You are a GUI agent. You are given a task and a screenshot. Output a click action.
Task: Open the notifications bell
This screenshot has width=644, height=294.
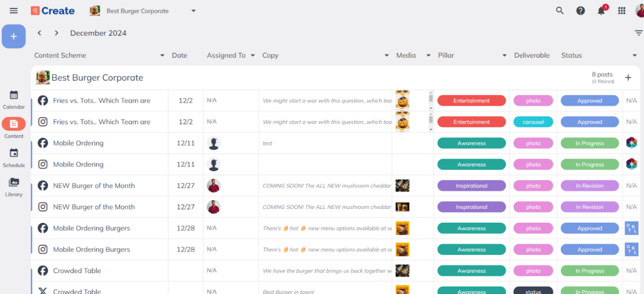(x=601, y=11)
